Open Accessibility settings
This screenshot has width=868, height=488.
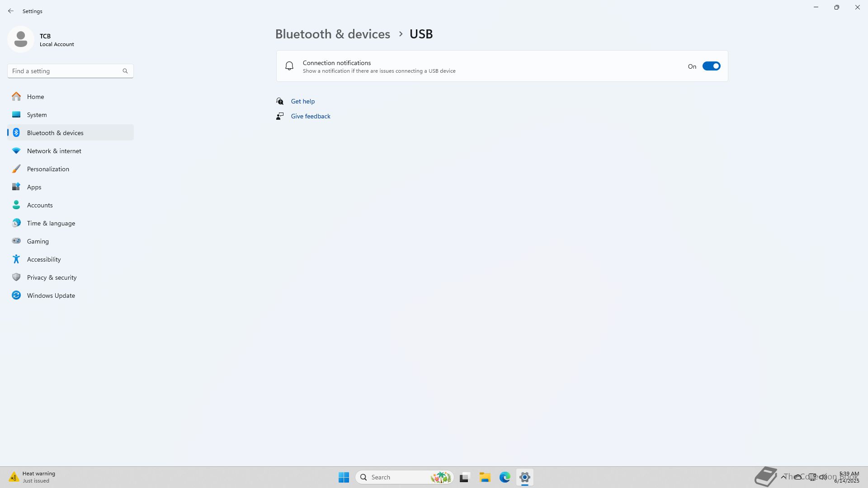[43, 259]
